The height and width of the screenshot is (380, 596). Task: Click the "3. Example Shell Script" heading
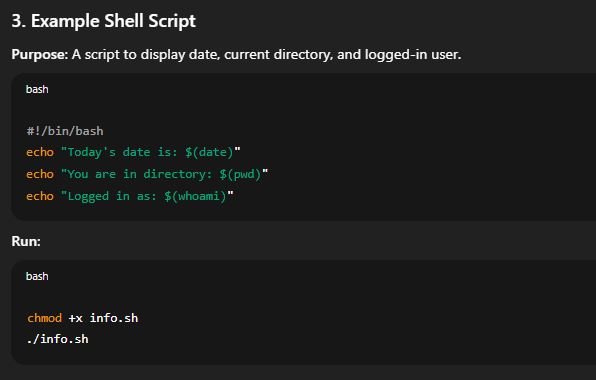[x=103, y=21]
